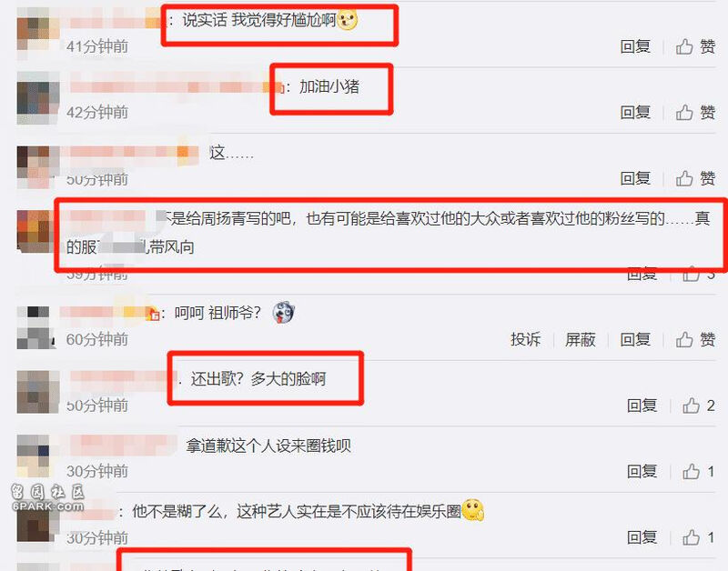The height and width of the screenshot is (571, 728).
Task: Thumbs-up the 还出歌？多大的脸啊 comment
Action: [698, 406]
